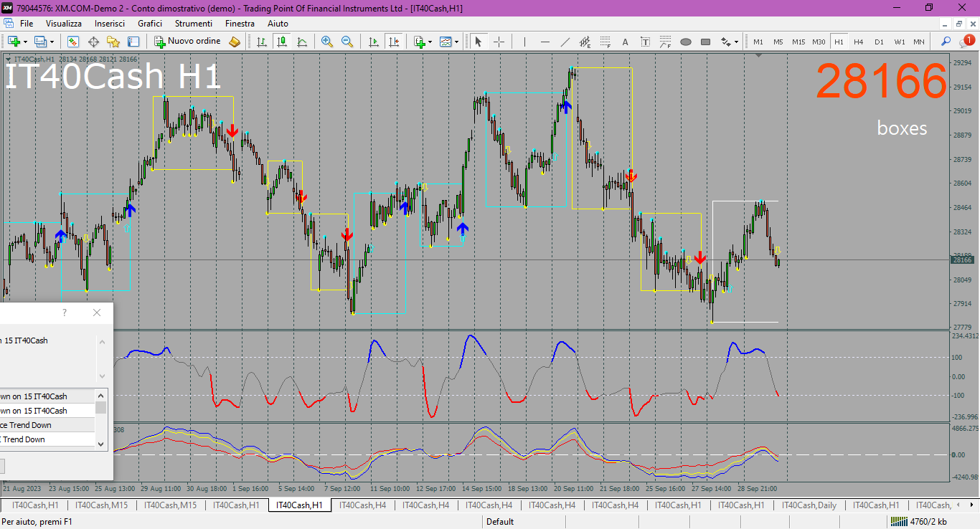
Task: Open the Data Window crosshair-target icon
Action: [x=93, y=42]
